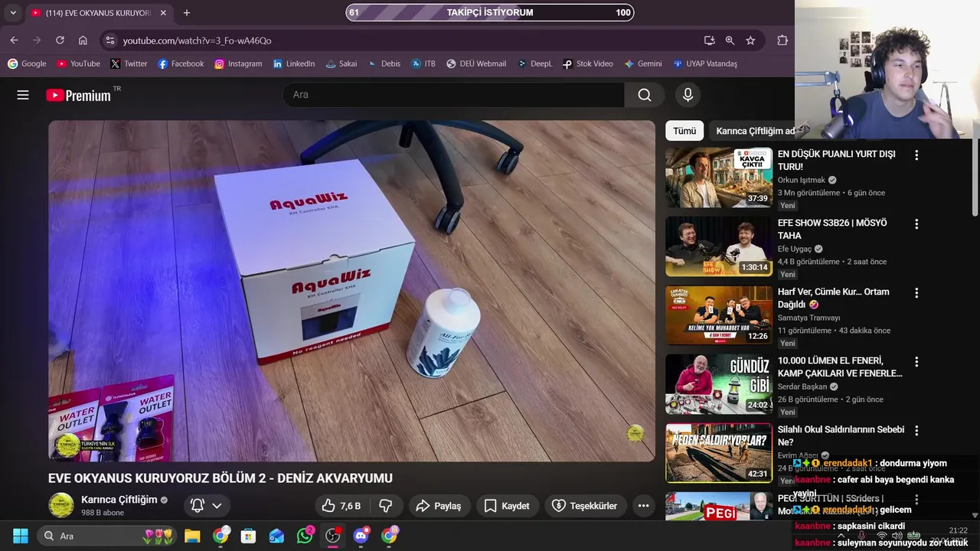980x551 pixels.
Task: Open DEÜ Webmail bookmark
Action: (476, 64)
